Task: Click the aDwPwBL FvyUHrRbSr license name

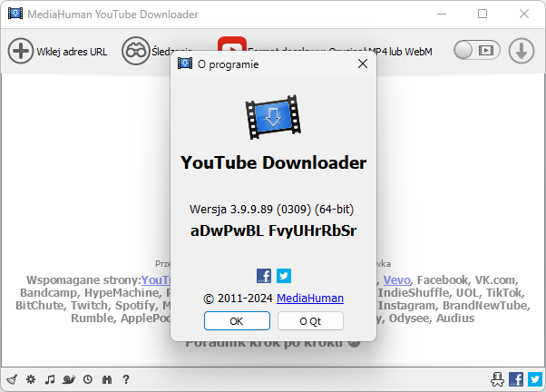Action: (x=273, y=230)
